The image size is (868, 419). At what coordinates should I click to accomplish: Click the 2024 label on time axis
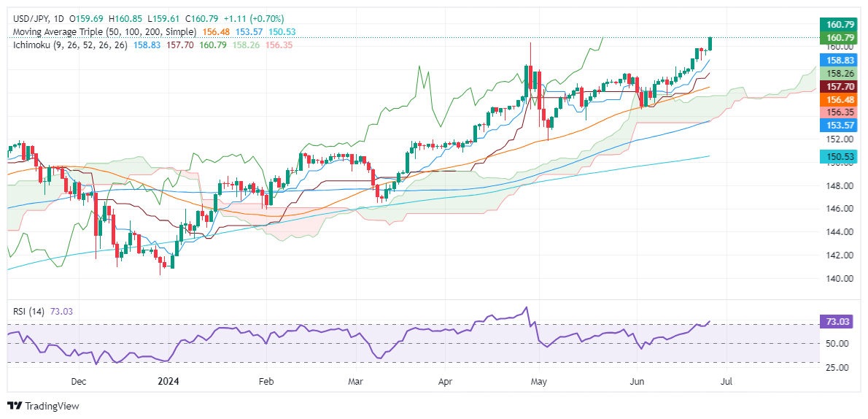[x=167, y=381]
